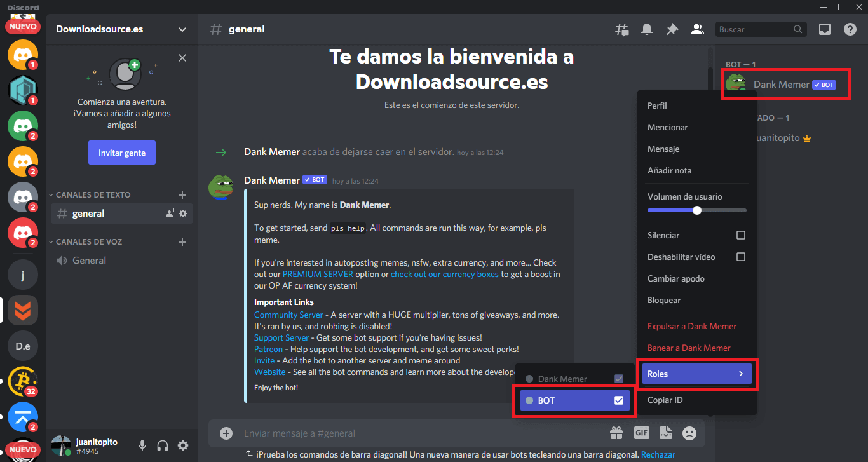
Task: Uncheck the BOT role checkbox
Action: point(619,400)
